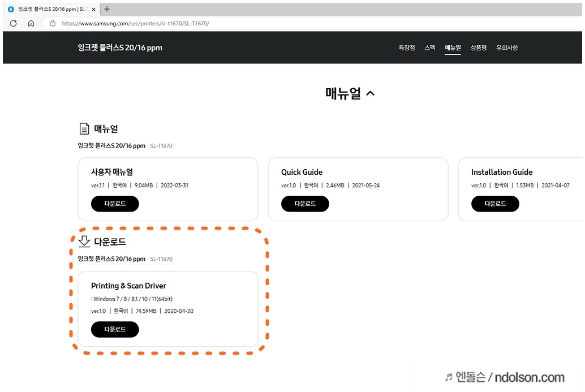585x392 pixels.
Task: Select the 2022-03-31 date text
Action: pyautogui.click(x=175, y=186)
